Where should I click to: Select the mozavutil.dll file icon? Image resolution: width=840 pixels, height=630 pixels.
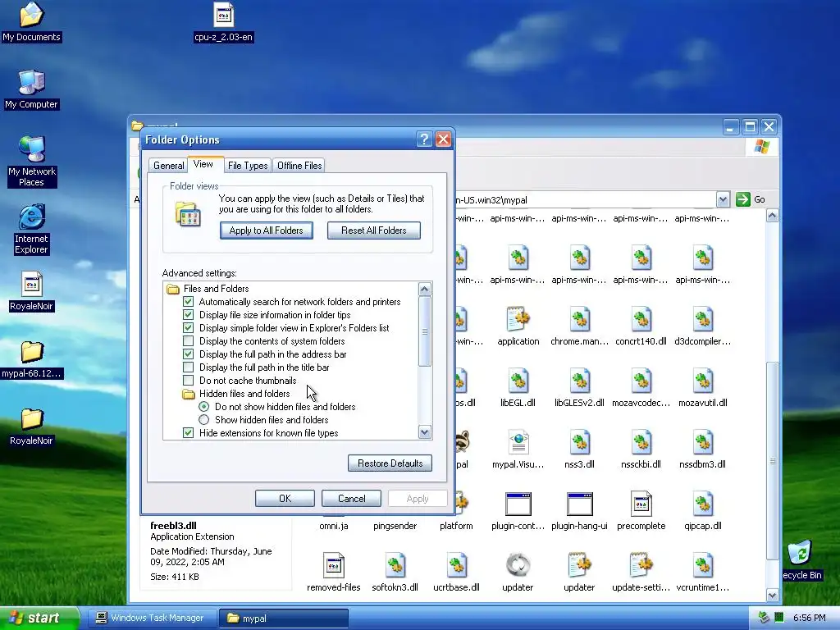click(x=702, y=381)
